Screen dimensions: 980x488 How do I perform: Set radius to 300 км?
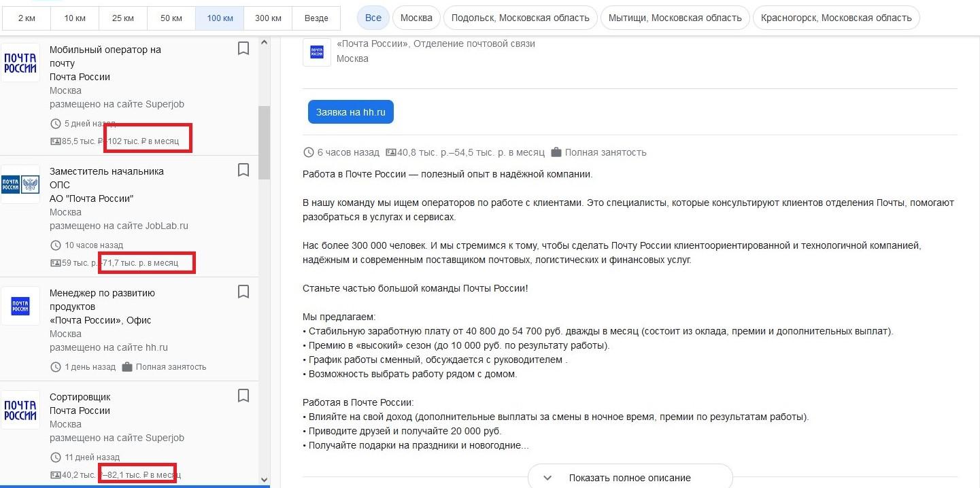point(268,18)
